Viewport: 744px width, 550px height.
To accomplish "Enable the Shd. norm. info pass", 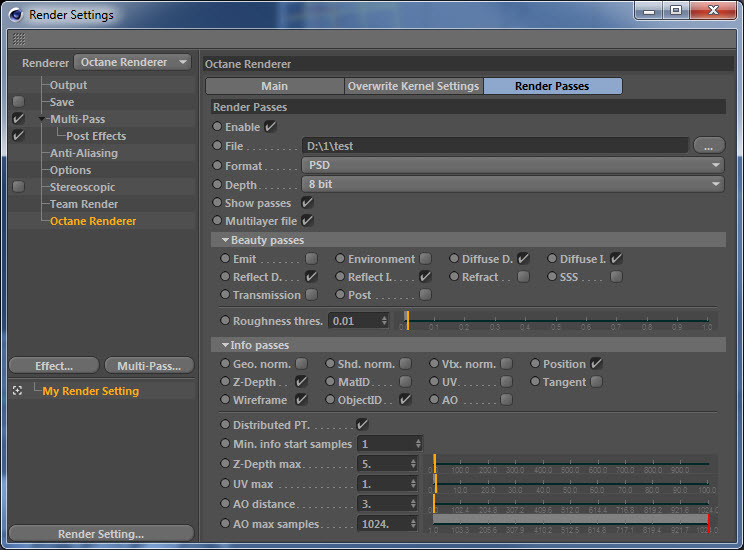I will point(405,364).
